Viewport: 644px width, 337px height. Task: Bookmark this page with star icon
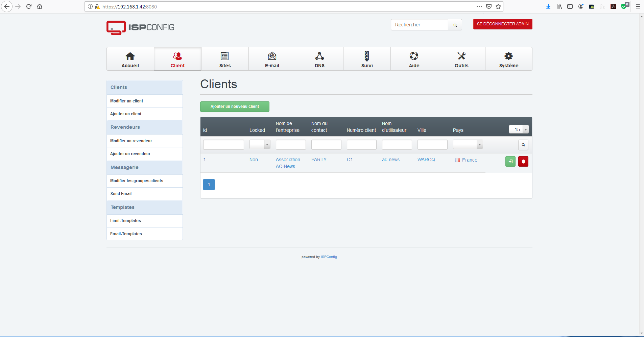(x=498, y=6)
